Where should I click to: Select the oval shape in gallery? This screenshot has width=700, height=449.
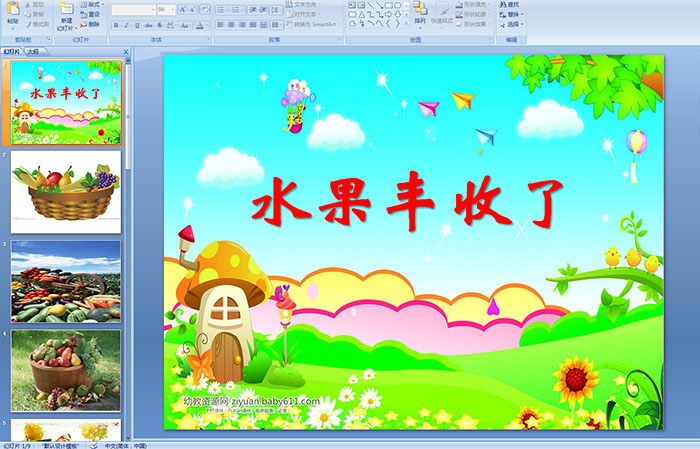point(397,5)
